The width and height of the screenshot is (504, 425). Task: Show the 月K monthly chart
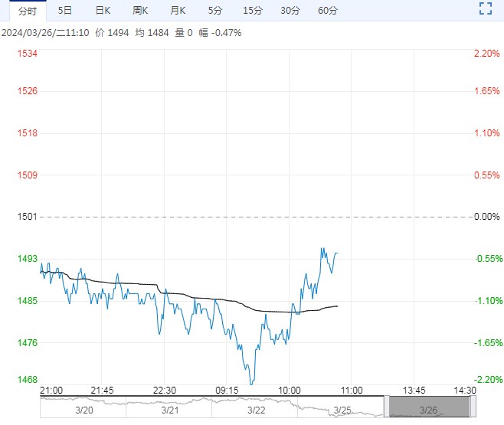click(x=178, y=11)
